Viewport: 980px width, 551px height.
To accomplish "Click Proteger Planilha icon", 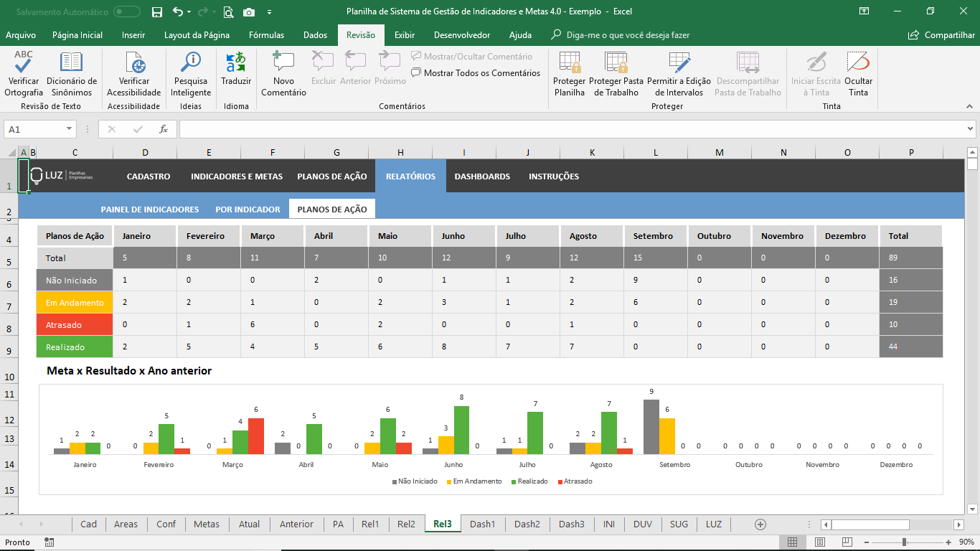I will [x=570, y=73].
